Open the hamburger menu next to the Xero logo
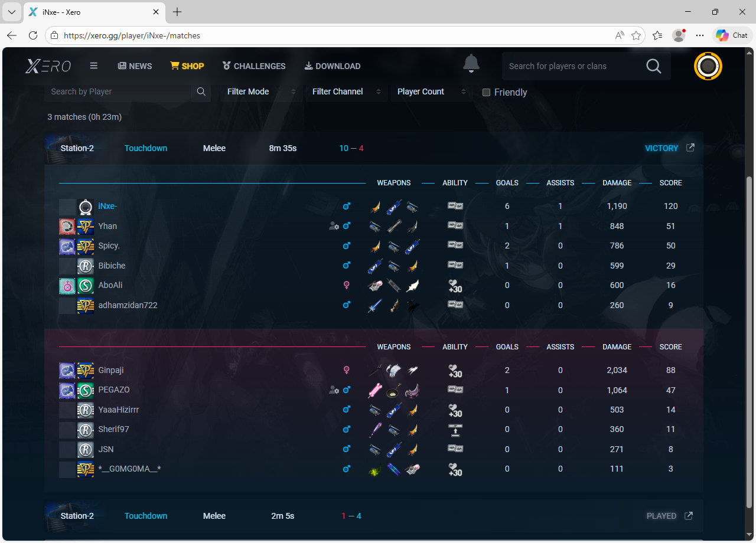 (x=94, y=66)
